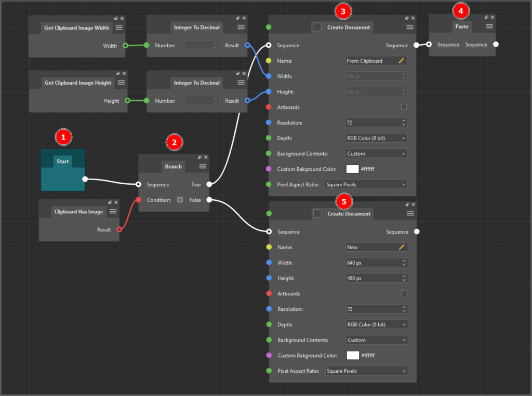Toggle header checkbox of New Create Document node

click(x=317, y=214)
